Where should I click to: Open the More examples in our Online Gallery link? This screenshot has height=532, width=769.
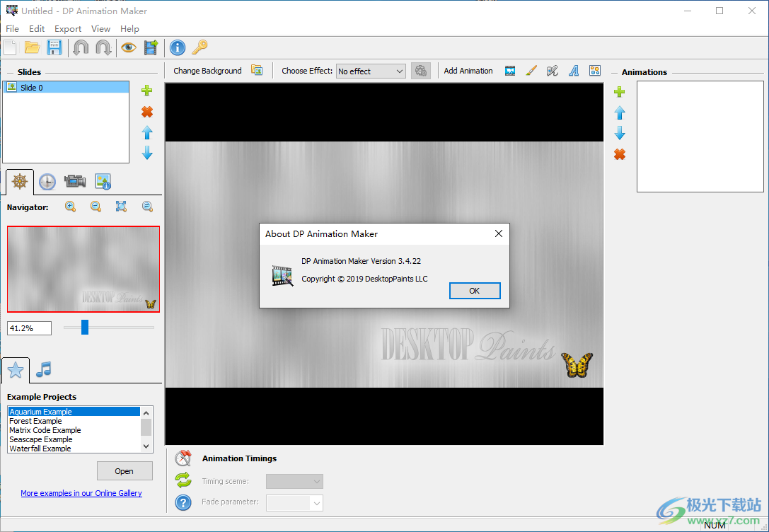pyautogui.click(x=81, y=493)
